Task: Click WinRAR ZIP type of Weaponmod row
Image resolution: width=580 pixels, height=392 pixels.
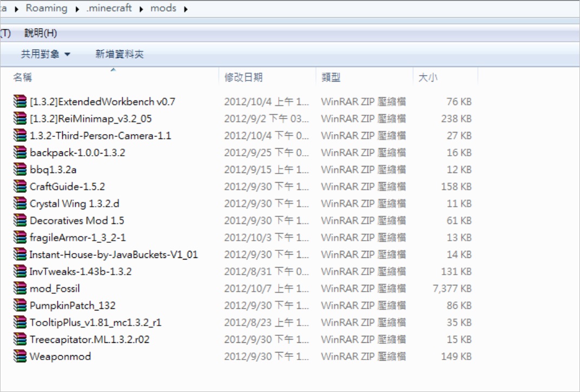Action: click(x=363, y=357)
